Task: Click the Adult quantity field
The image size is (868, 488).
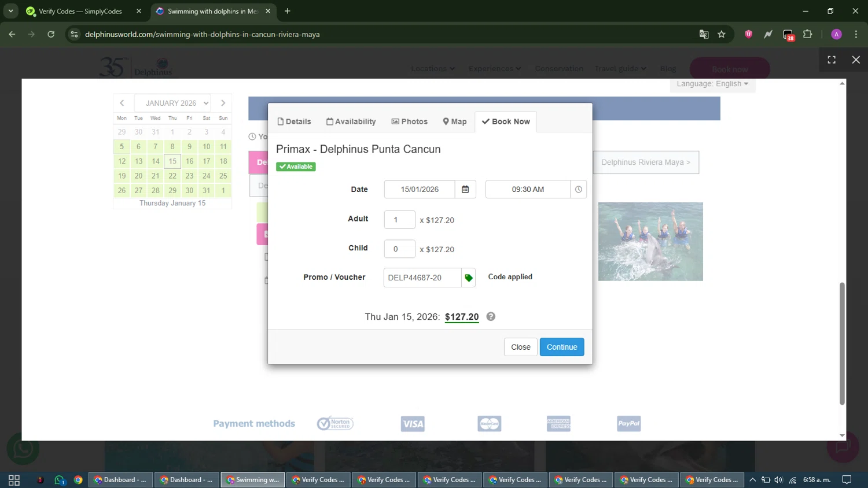Action: coord(400,220)
